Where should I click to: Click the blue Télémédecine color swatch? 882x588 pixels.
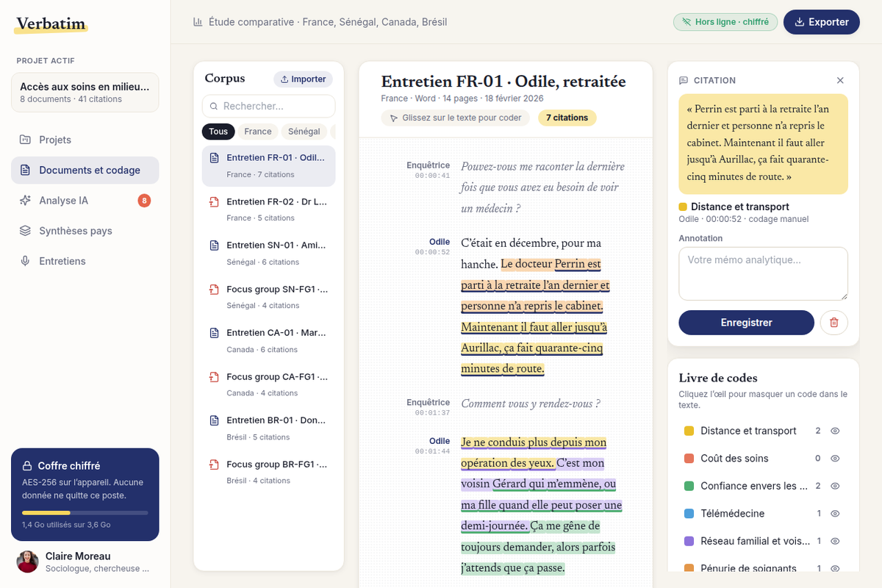pyautogui.click(x=689, y=514)
